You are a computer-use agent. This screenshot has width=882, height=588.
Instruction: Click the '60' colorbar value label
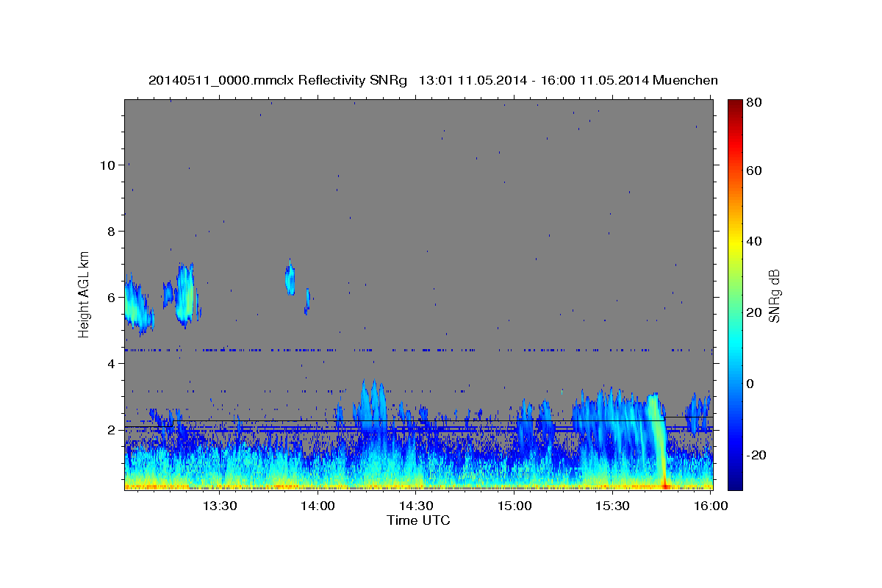tap(755, 171)
